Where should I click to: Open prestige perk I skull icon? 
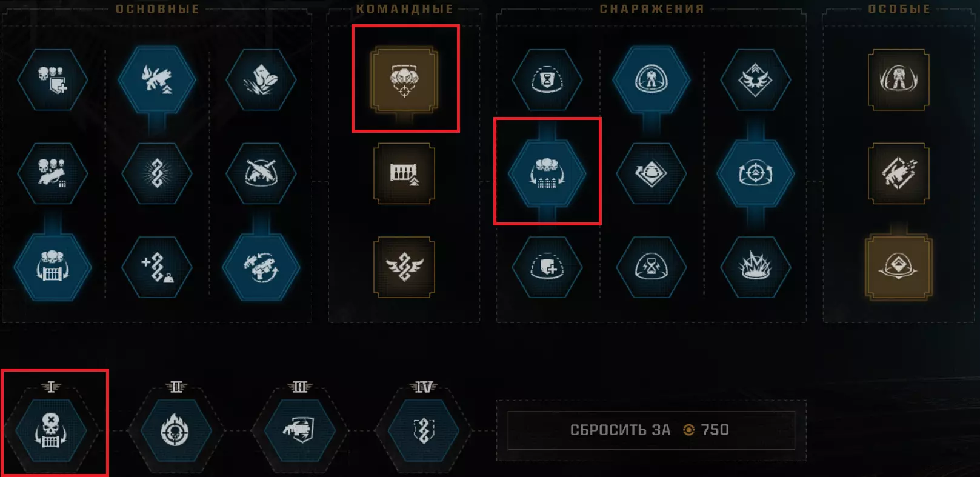pos(51,431)
